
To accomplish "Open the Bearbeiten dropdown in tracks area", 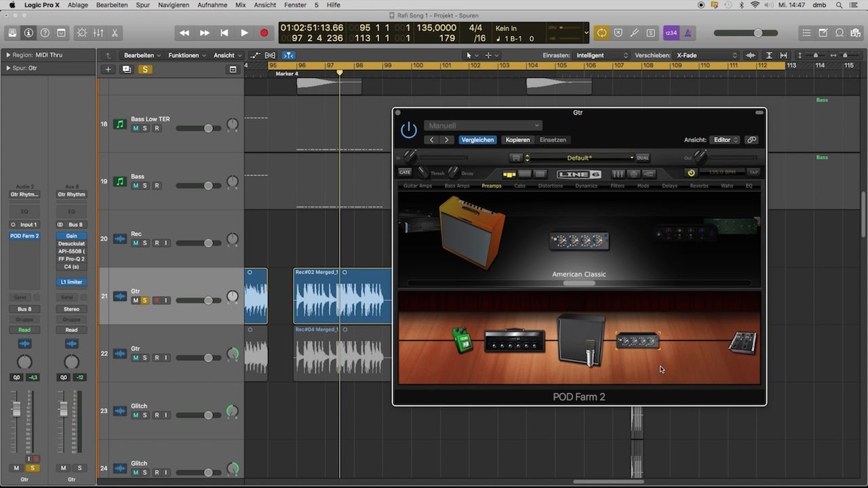I will (x=142, y=56).
